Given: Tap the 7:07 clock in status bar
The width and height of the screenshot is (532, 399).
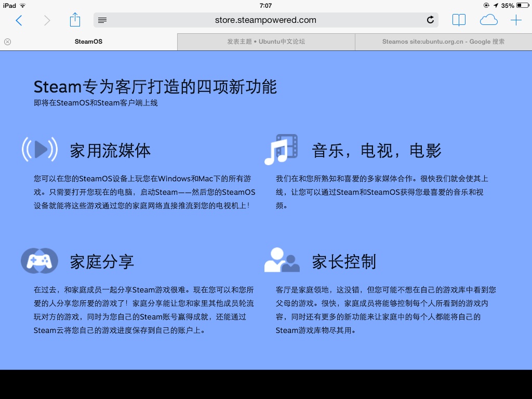Looking at the screenshot, I should [x=265, y=5].
